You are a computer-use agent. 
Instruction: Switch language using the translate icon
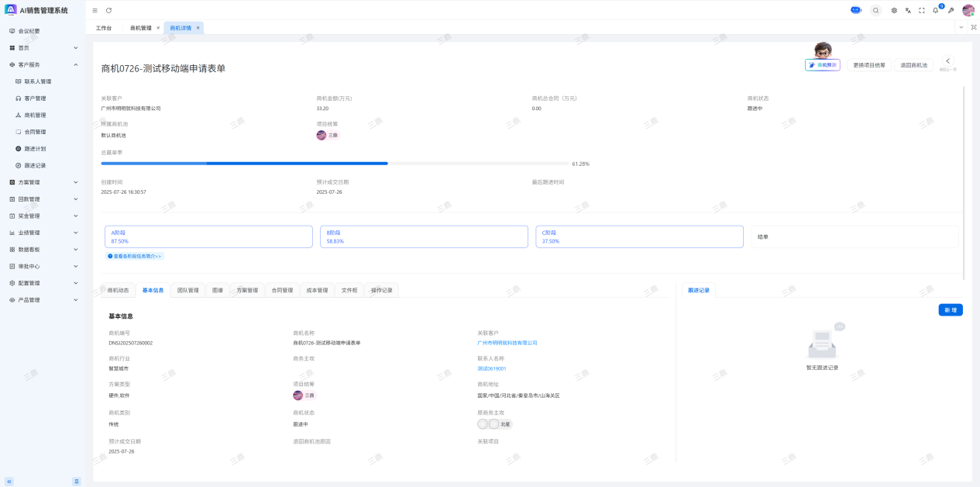(908, 10)
